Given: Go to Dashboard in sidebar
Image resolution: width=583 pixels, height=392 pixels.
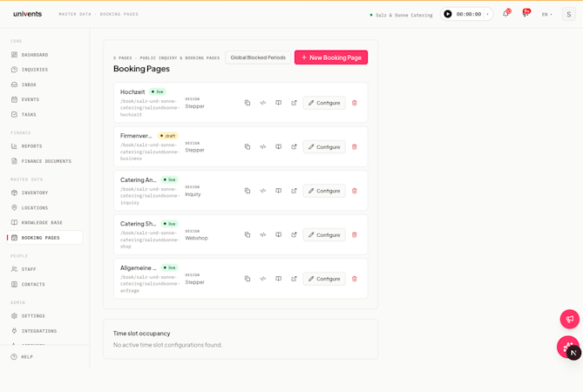Looking at the screenshot, I should (44, 55).
